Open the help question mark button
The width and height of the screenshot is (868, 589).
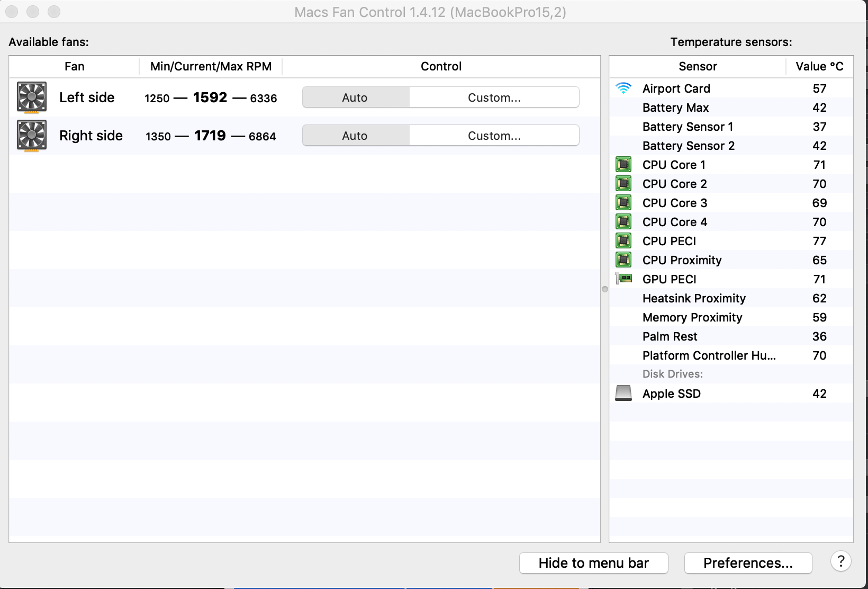(840, 561)
